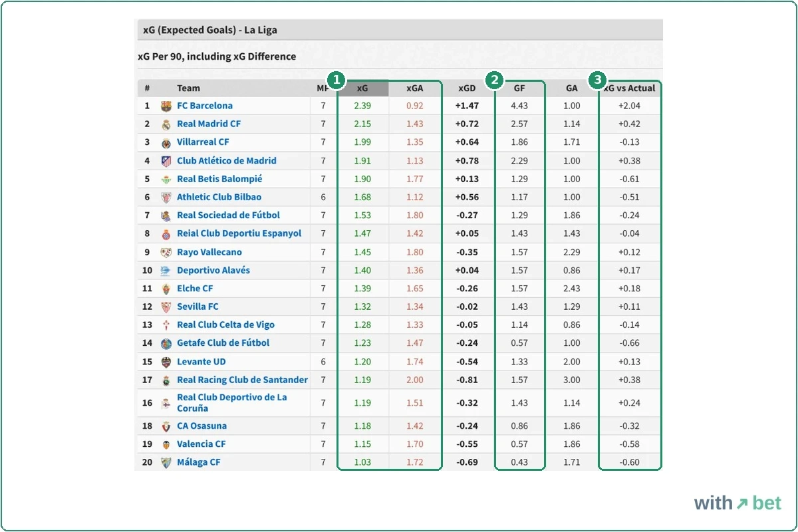Click the Athletic Club Bilbao crest icon
This screenshot has width=798, height=532.
click(x=166, y=198)
